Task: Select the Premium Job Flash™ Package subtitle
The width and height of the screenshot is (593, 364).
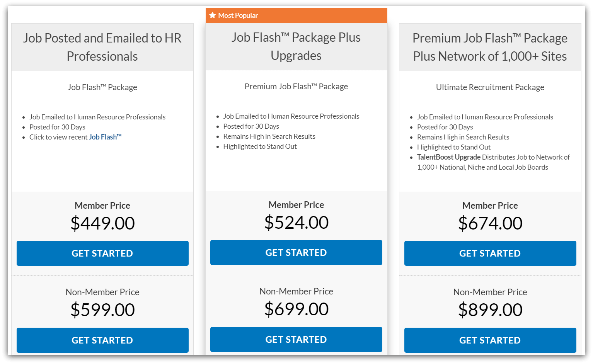Action: point(296,86)
